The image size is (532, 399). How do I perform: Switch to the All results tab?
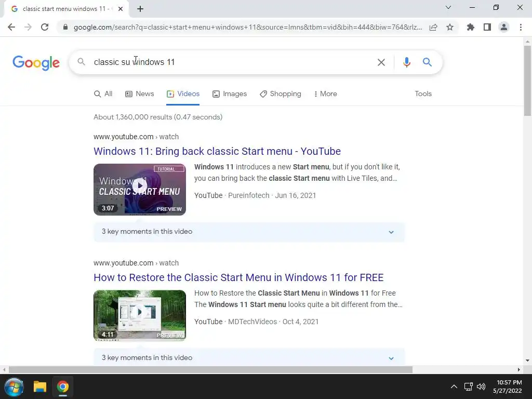[x=103, y=94]
